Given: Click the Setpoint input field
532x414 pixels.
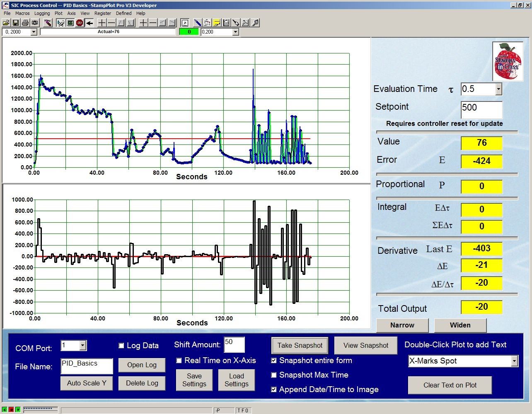Looking at the screenshot, I should pos(481,110).
